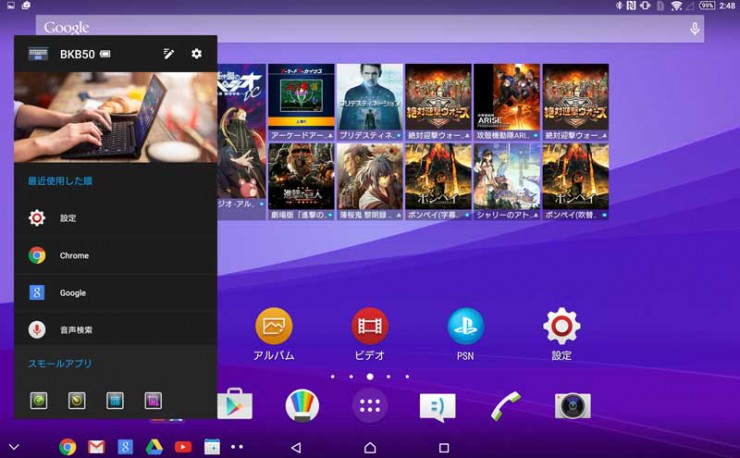The width and height of the screenshot is (740, 458).
Task: Open Calendar from bottom shortcut bar
Action: (x=212, y=447)
